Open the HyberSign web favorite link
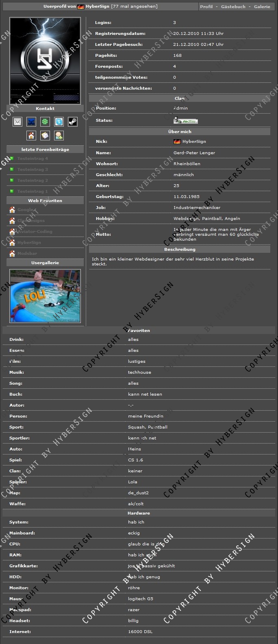This screenshot has width=278, height=644. 29,242
